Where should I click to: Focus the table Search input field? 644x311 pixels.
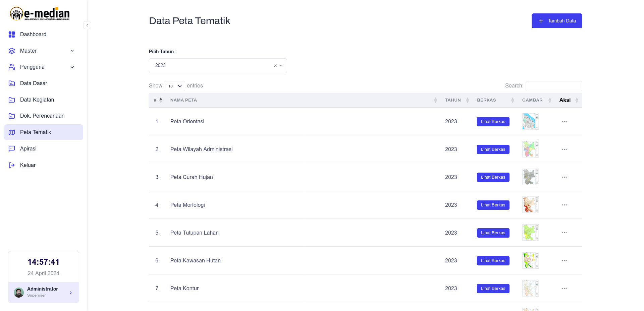554,86
